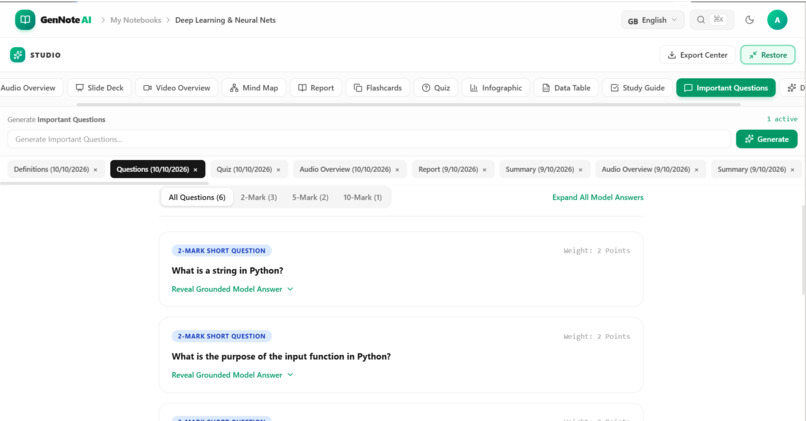This screenshot has height=421, width=806.
Task: Close the first Summary (9/10/2026) chip
Action: 580,170
